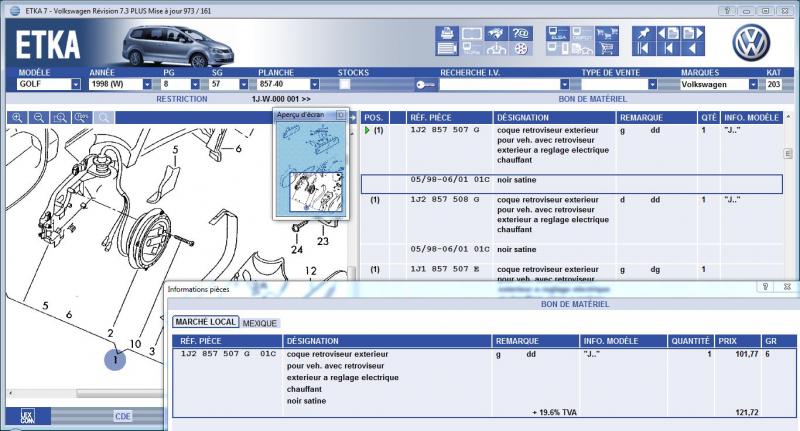Click the binoculars search icon
The image size is (800, 431).
tap(496, 34)
